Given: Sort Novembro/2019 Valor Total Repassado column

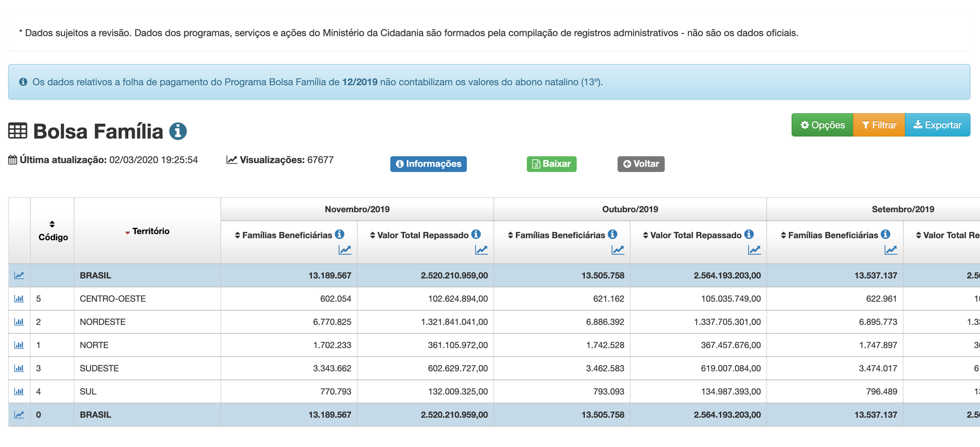Looking at the screenshot, I should coord(373,235).
